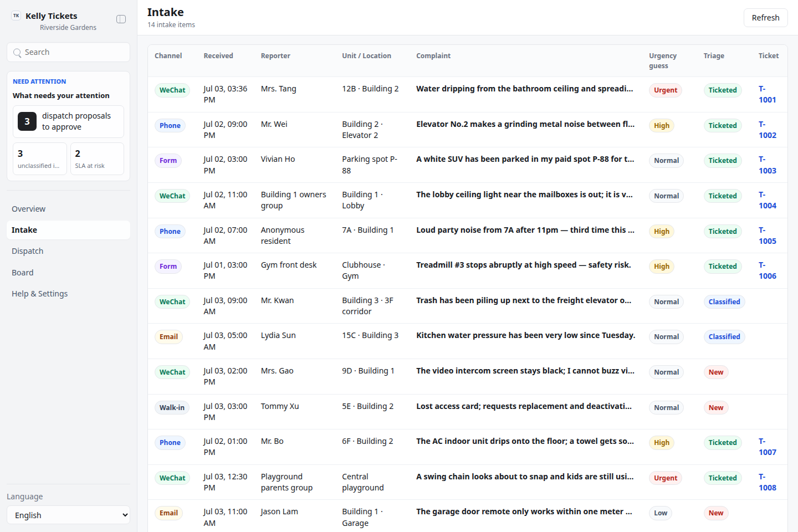Open the Language dropdown
The width and height of the screenshot is (798, 532).
68,515
